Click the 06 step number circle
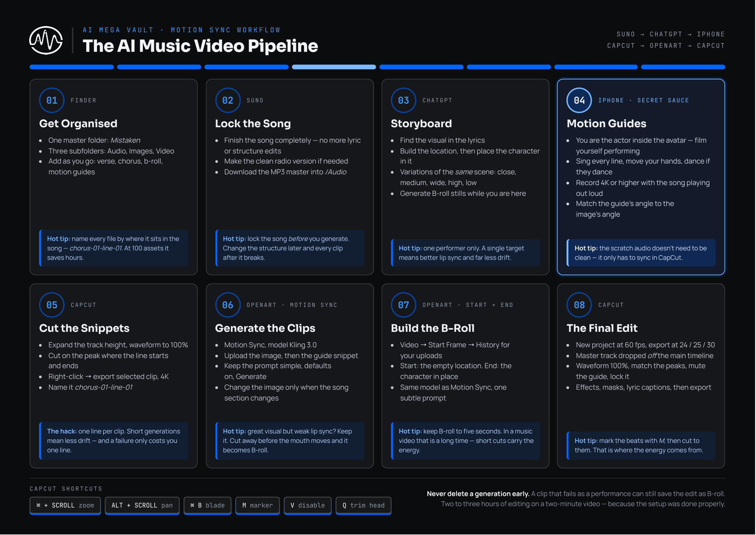This screenshot has width=756, height=535. 228,305
